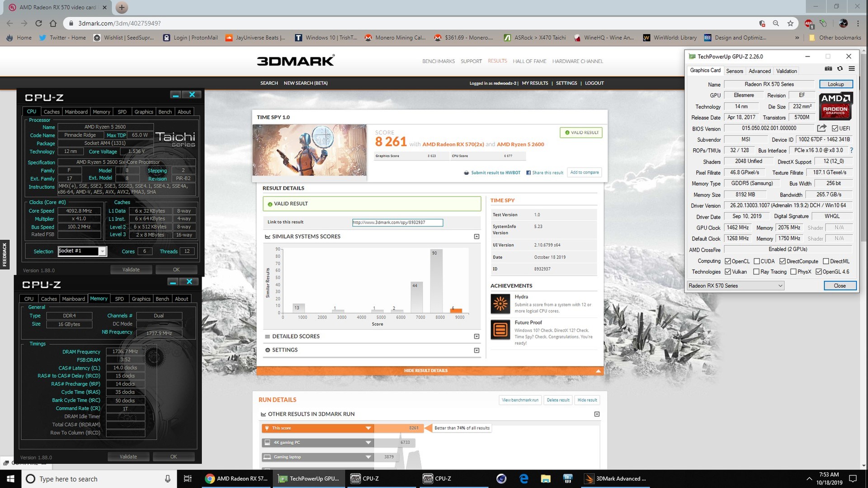
Task: Open Edge from the taskbar
Action: click(x=524, y=479)
